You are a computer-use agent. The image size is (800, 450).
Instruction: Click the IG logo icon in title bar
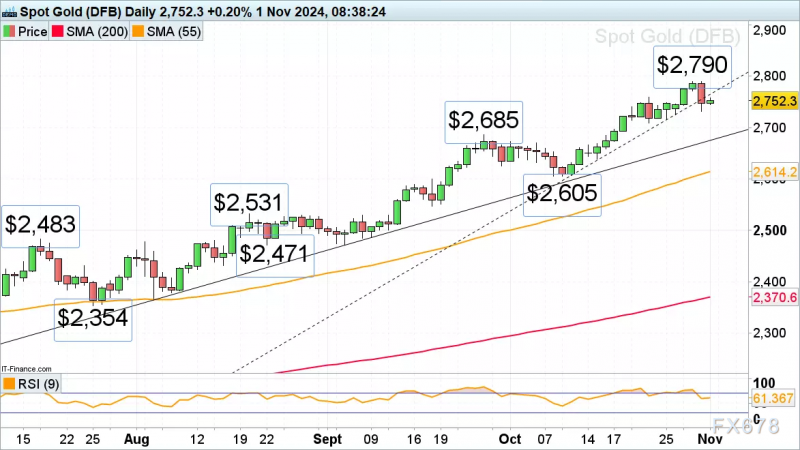pos(9,12)
